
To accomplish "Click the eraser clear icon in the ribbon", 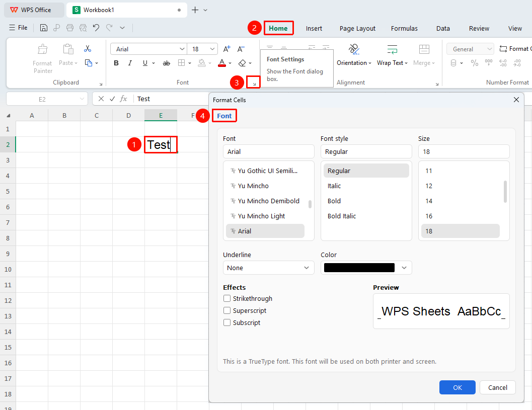I will pyautogui.click(x=242, y=63).
